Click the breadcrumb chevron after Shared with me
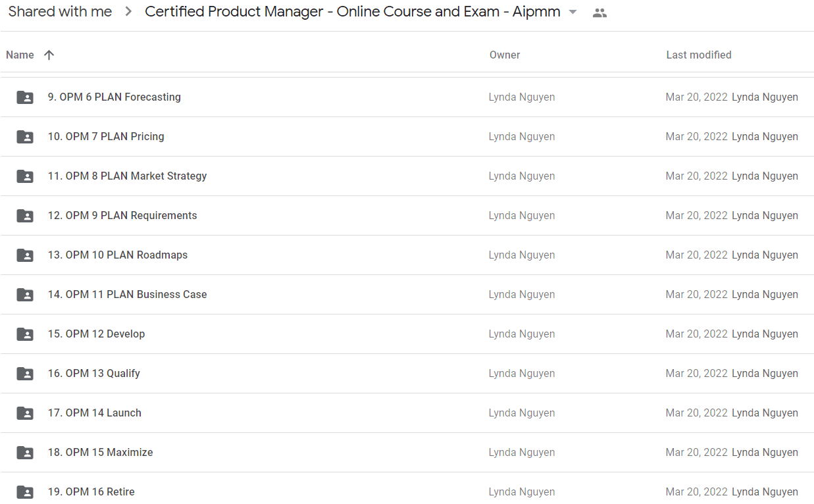Viewport: 814px width, 504px height. click(x=128, y=12)
